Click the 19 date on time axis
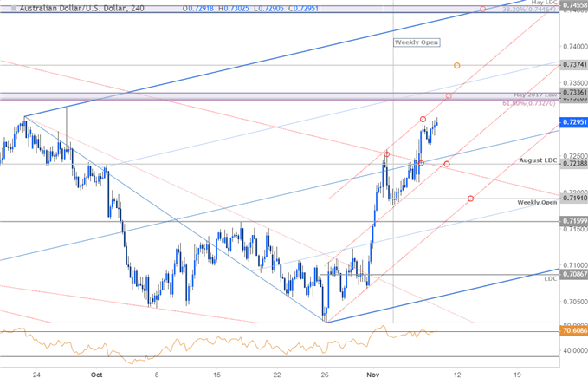 click(517, 375)
